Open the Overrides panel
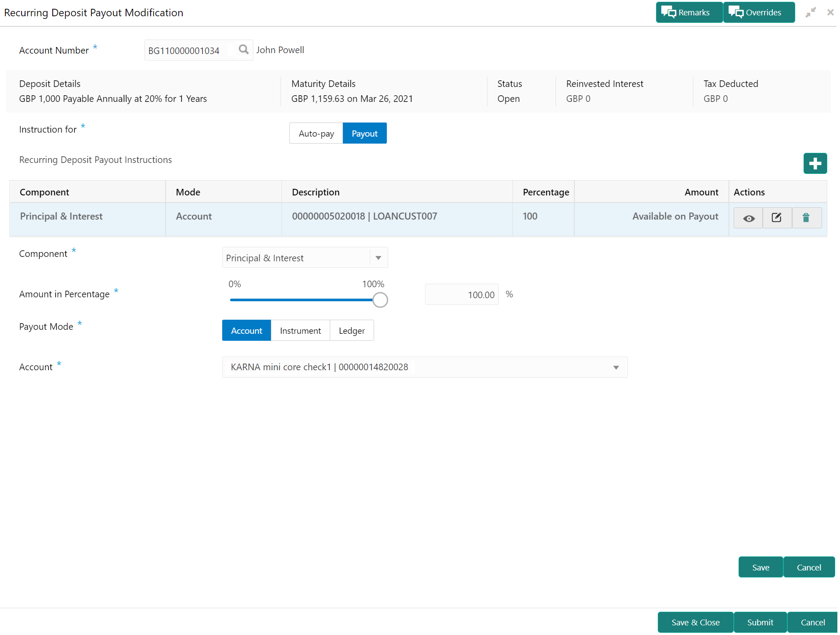Image resolution: width=840 pixels, height=635 pixels. click(x=759, y=12)
